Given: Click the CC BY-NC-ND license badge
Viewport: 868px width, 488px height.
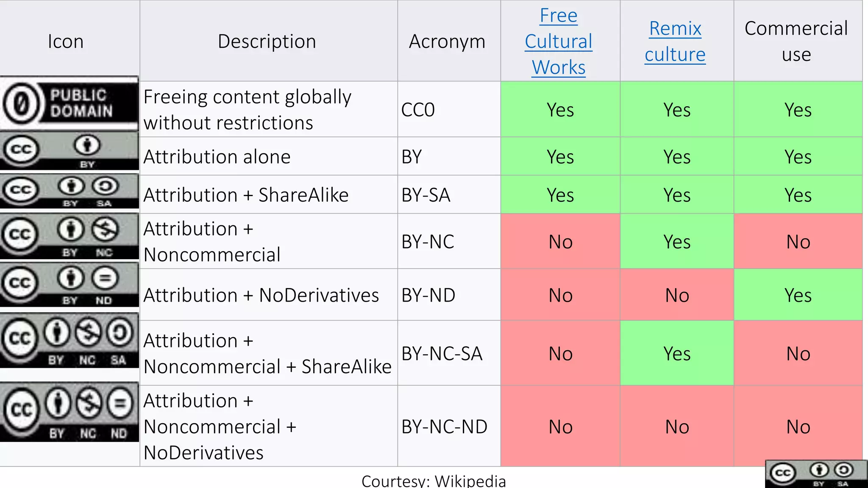Looking at the screenshot, I should (70, 412).
